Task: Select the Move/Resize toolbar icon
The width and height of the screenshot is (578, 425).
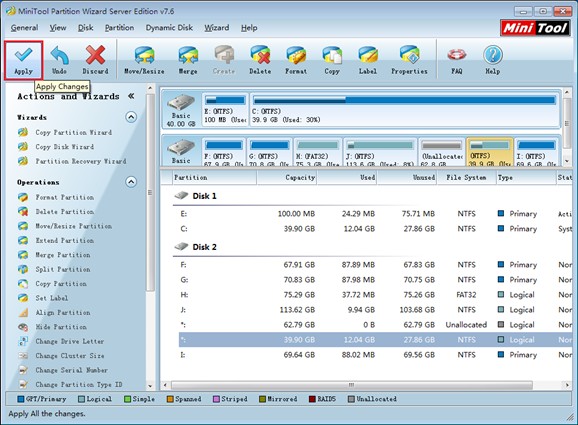Action: (144, 55)
